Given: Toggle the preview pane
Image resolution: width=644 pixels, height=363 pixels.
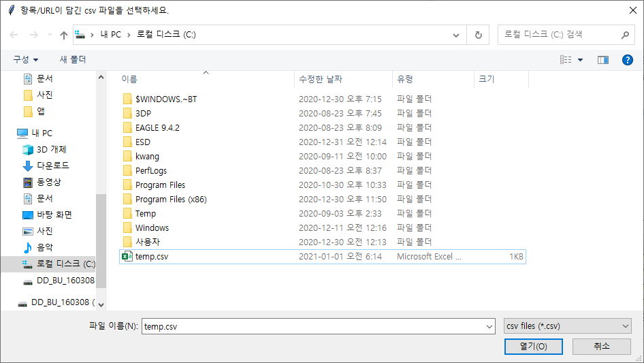Looking at the screenshot, I should pyautogui.click(x=603, y=60).
